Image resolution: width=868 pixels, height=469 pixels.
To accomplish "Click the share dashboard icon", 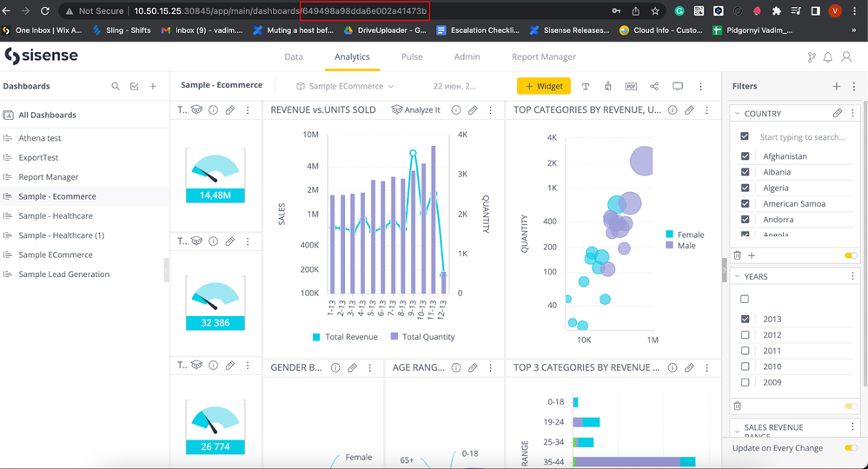I will (x=654, y=86).
